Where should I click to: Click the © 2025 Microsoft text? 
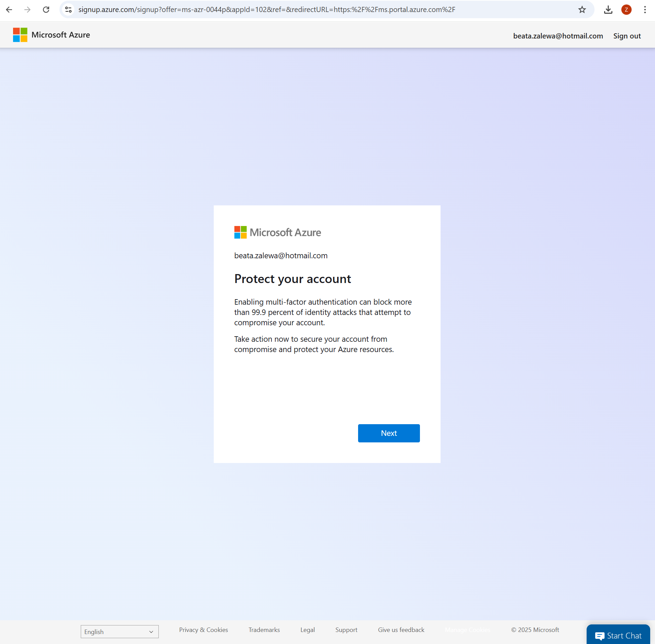point(535,630)
